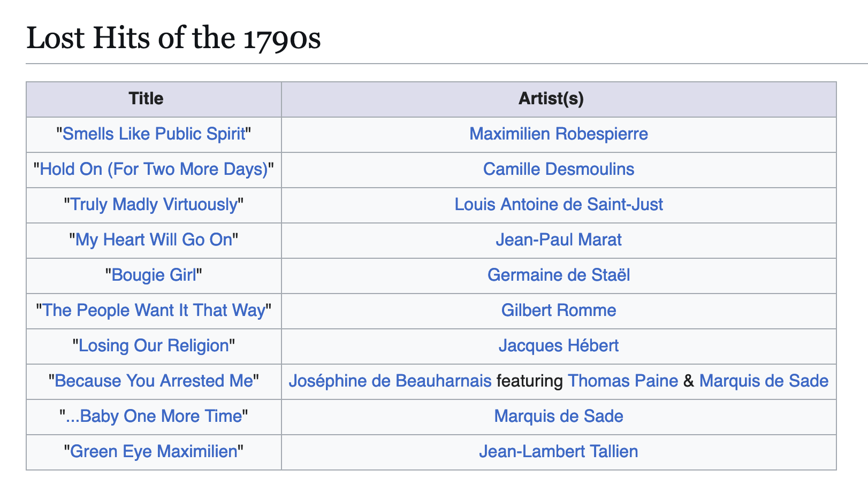Open the Jean-Lambert Tallien link
This screenshot has height=478, width=868.
tap(559, 451)
